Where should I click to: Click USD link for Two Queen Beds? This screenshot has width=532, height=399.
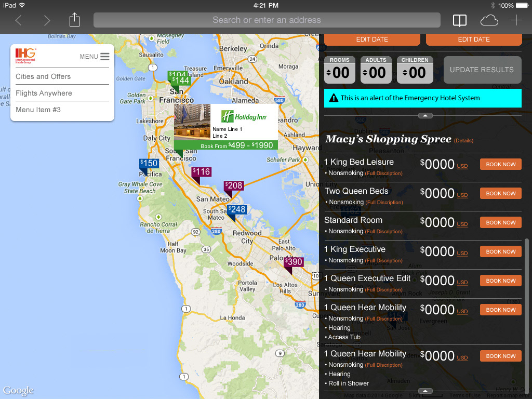tap(462, 195)
